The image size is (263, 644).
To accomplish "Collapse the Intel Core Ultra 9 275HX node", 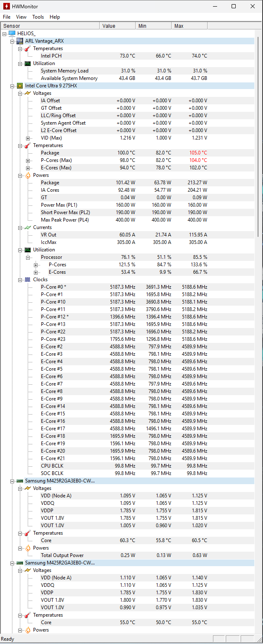I will point(12,86).
